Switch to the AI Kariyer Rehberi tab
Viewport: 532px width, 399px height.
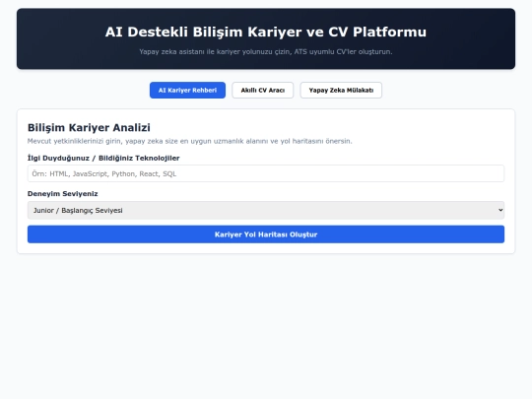click(x=187, y=91)
